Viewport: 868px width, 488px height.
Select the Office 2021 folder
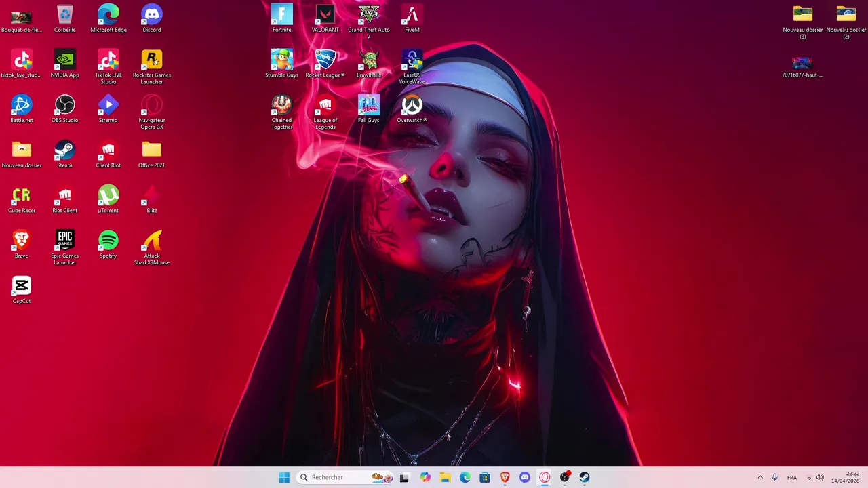tap(152, 155)
